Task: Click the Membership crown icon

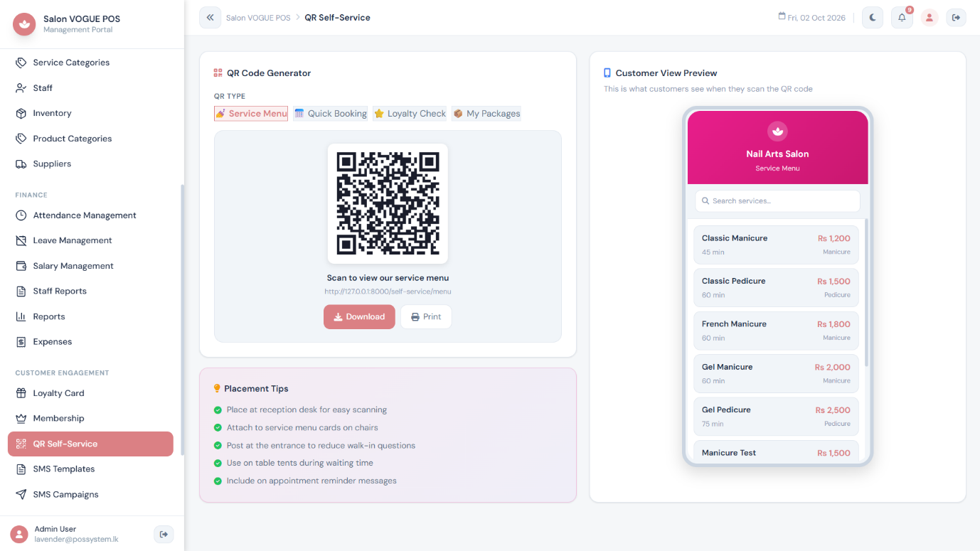Action: (x=21, y=419)
